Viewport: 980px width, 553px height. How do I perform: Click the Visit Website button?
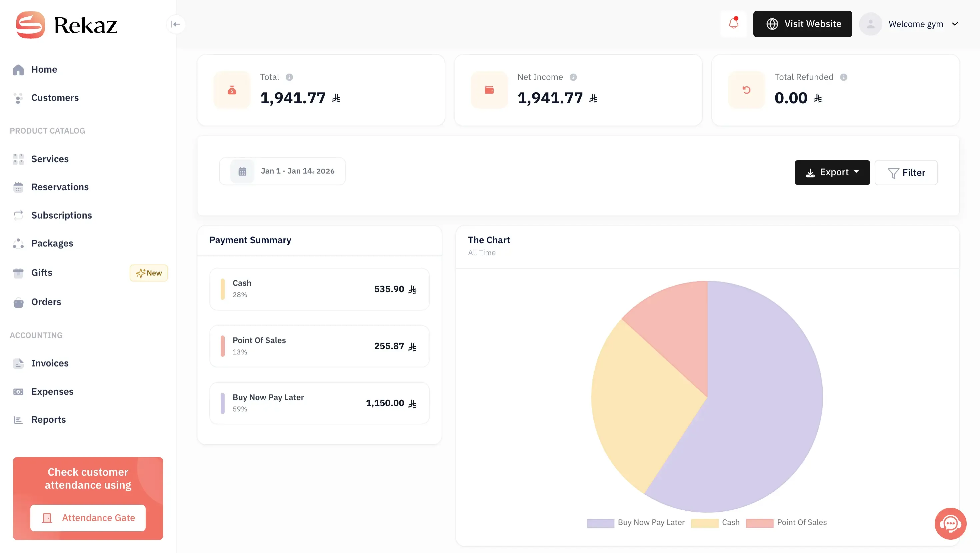point(802,24)
